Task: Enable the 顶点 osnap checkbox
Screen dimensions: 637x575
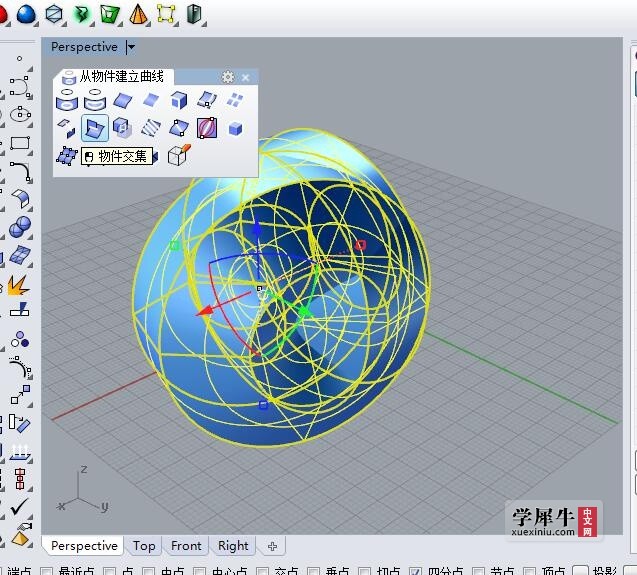Action: (529, 571)
